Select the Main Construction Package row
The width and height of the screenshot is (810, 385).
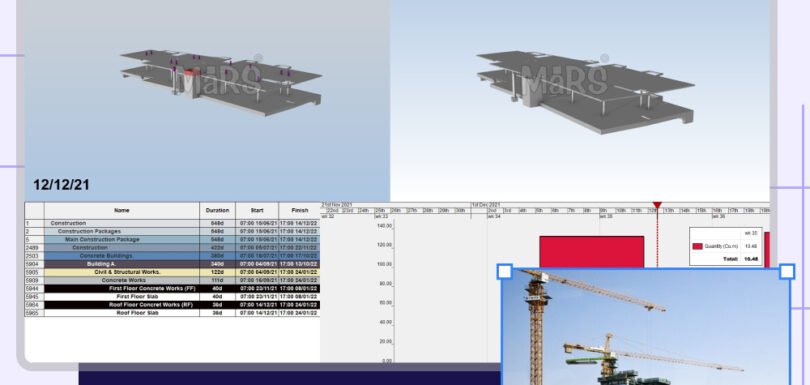[x=173, y=240]
